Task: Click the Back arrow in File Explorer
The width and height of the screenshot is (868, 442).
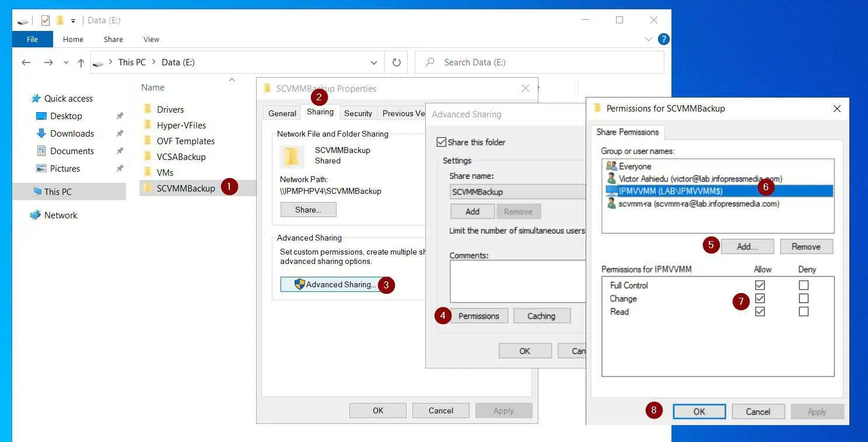Action: point(26,62)
